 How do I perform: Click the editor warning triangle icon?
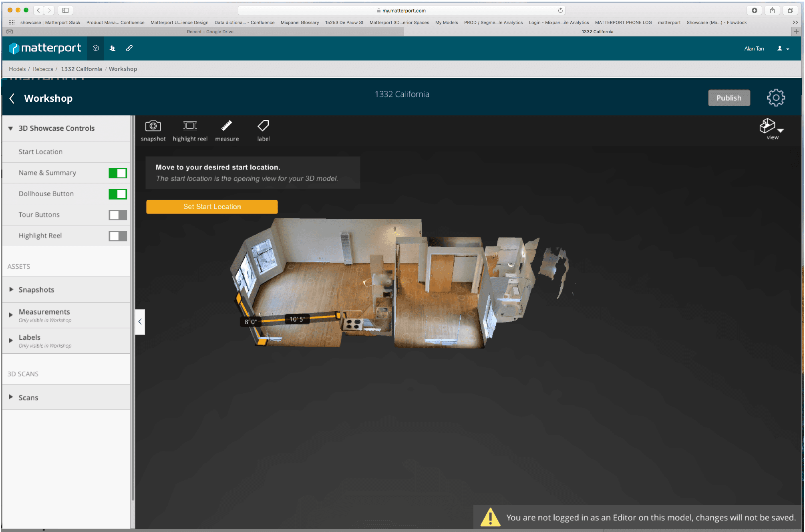click(490, 517)
